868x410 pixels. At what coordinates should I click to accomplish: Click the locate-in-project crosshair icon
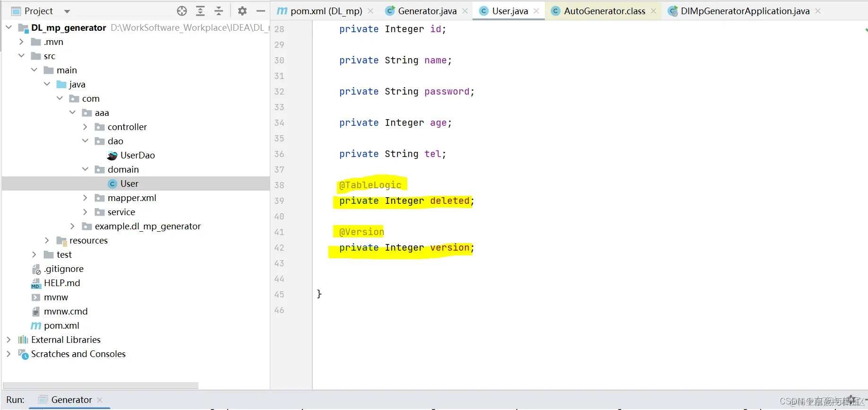click(182, 11)
